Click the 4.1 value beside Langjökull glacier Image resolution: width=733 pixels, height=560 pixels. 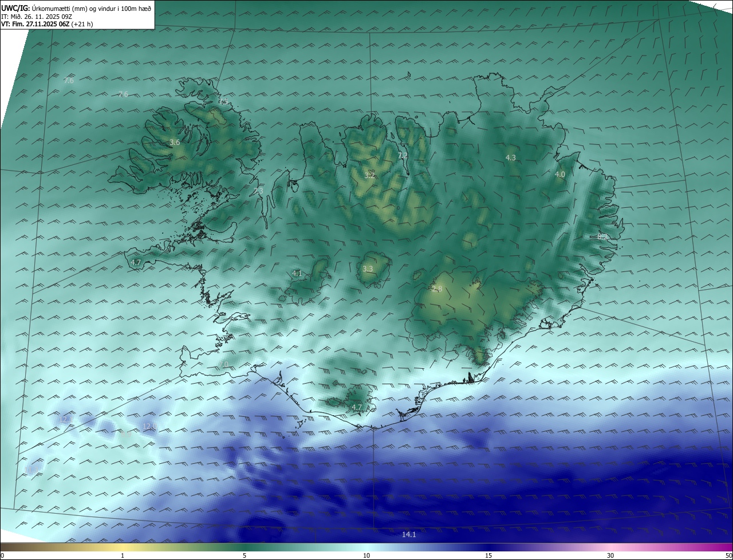[297, 273]
